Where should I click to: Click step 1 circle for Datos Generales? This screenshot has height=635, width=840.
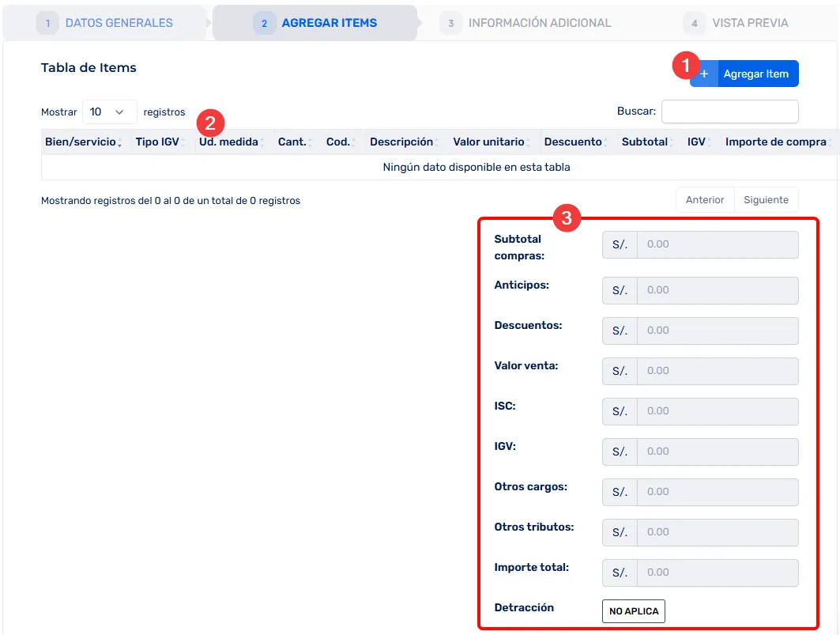[47, 23]
